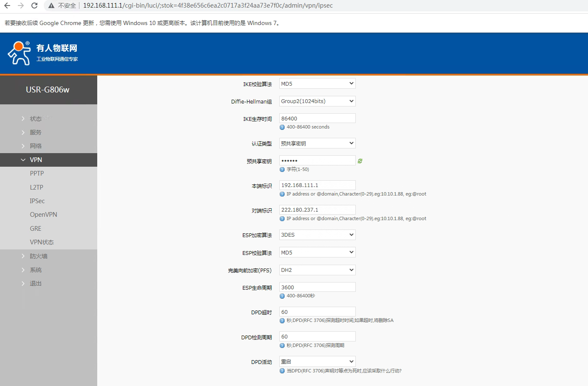Viewport: 588px width, 386px height.
Task: Reload the page with refresh icon
Action: (x=34, y=6)
